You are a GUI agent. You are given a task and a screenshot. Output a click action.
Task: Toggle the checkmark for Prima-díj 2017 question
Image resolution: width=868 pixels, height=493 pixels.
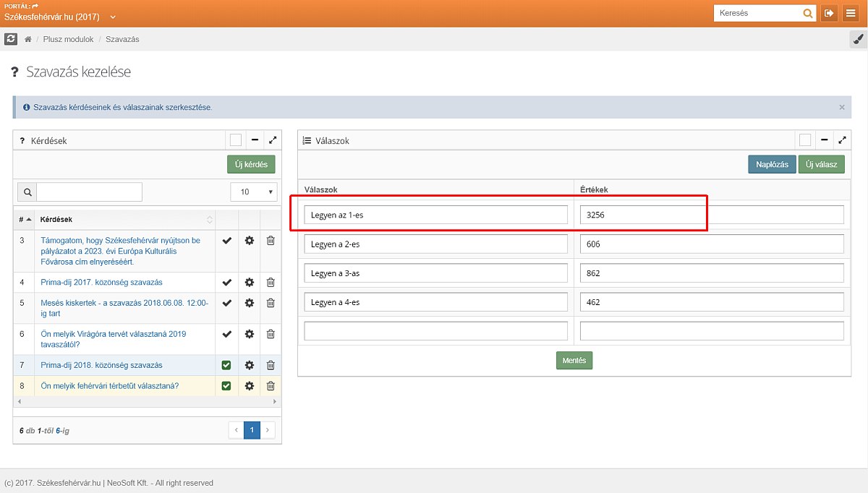(226, 282)
